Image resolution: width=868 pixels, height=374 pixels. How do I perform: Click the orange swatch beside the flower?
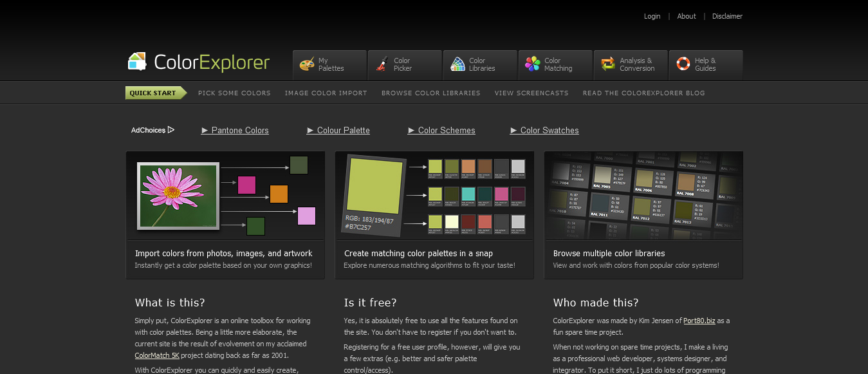pos(279,194)
